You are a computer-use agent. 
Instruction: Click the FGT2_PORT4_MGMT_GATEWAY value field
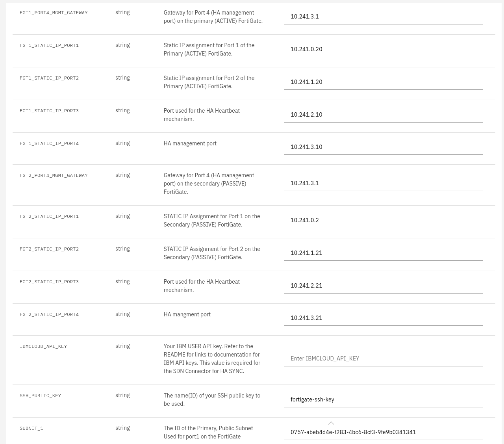click(x=383, y=183)
